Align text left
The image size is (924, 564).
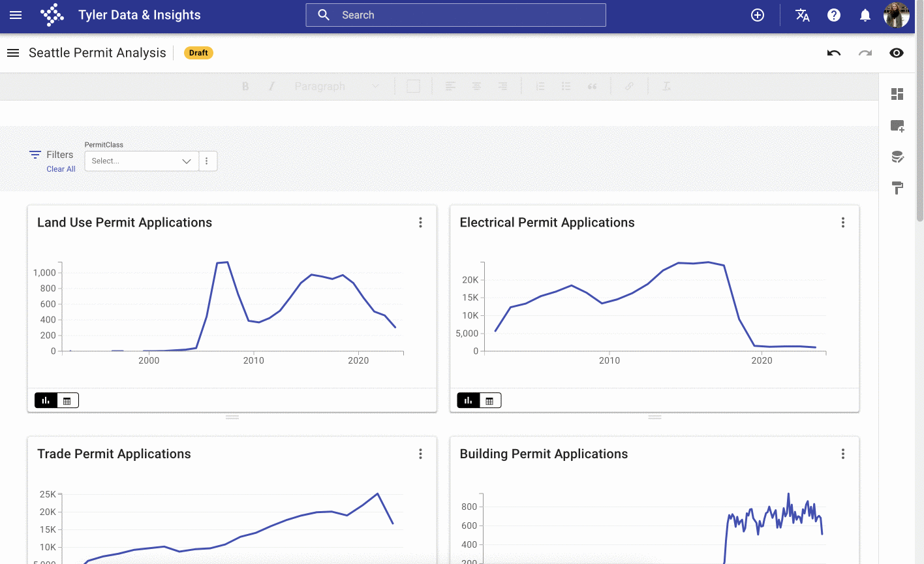pyautogui.click(x=450, y=86)
